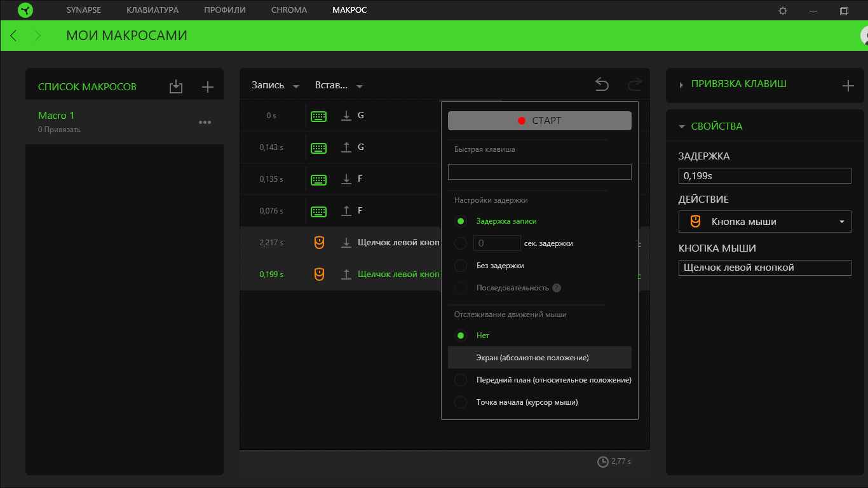Select Без задержки radio option

[461, 266]
